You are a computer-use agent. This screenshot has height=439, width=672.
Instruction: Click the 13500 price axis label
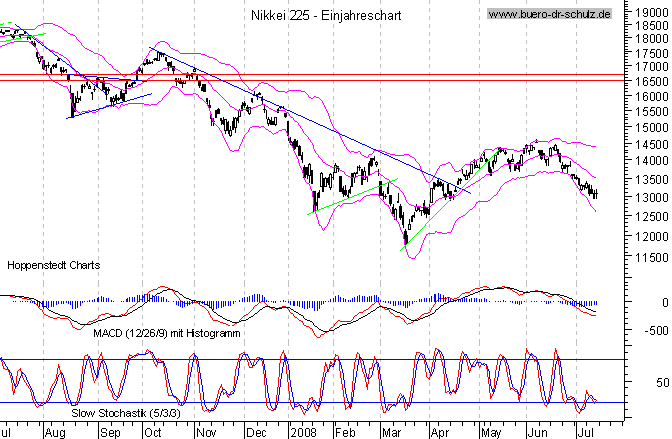[652, 179]
